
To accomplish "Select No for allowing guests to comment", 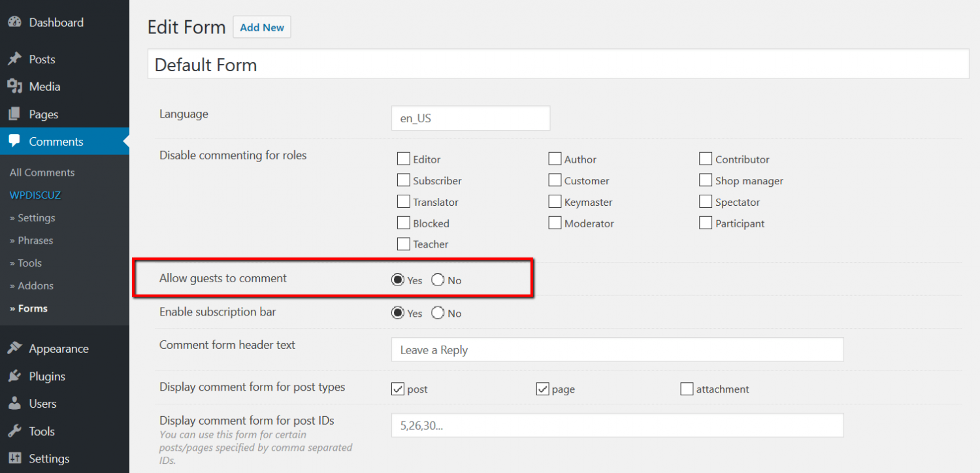I will point(437,280).
